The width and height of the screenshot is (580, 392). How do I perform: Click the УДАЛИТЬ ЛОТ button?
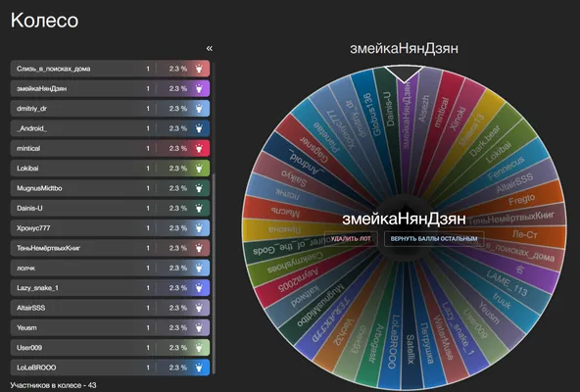click(x=351, y=239)
